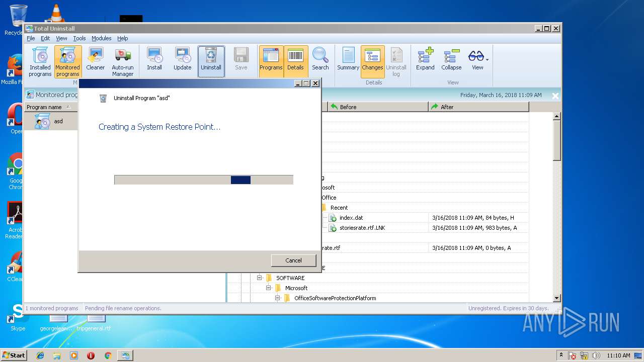Open the Cleaner tool
The width and height of the screenshot is (644, 362).
click(95, 59)
